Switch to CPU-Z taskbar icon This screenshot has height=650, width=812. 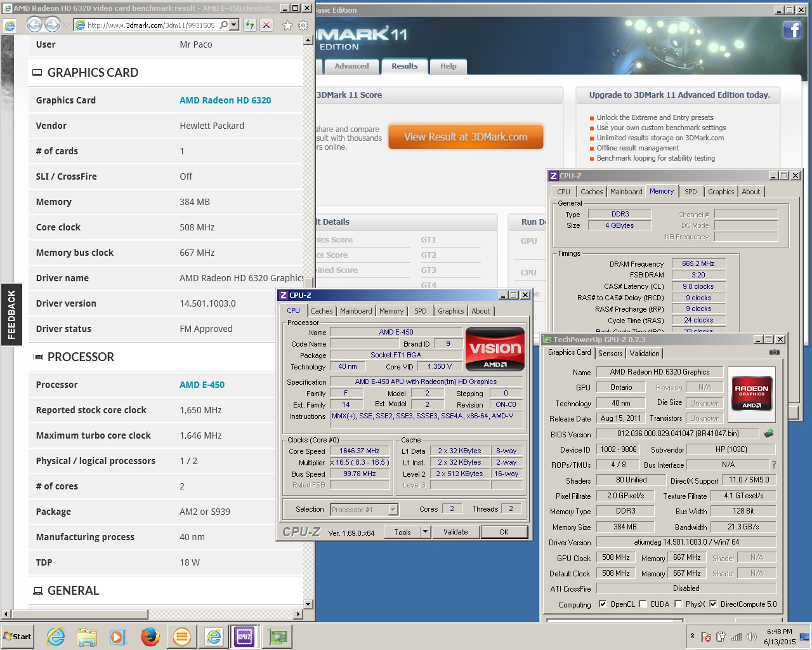tap(244, 636)
